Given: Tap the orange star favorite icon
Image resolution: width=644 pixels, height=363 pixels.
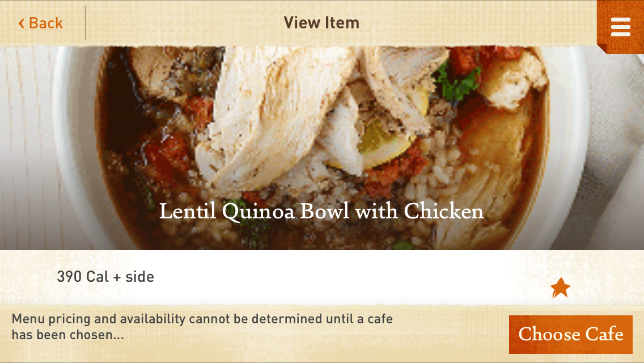Looking at the screenshot, I should tap(560, 288).
